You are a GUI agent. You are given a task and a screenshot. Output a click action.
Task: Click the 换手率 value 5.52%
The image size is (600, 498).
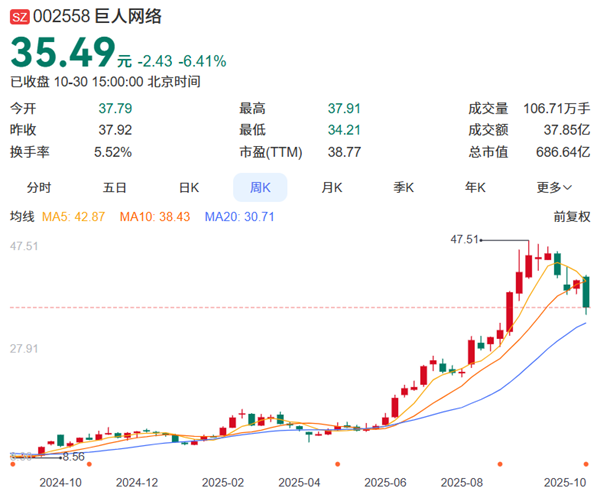(113, 152)
